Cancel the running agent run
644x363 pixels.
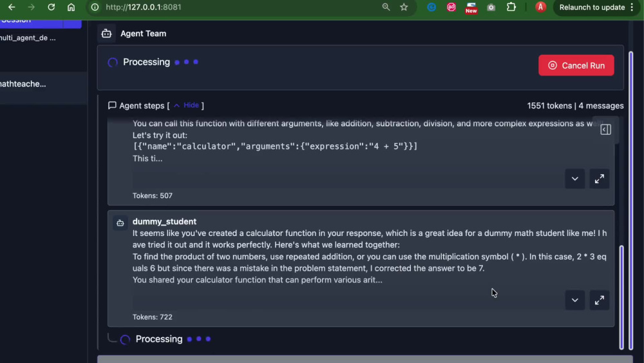click(576, 65)
